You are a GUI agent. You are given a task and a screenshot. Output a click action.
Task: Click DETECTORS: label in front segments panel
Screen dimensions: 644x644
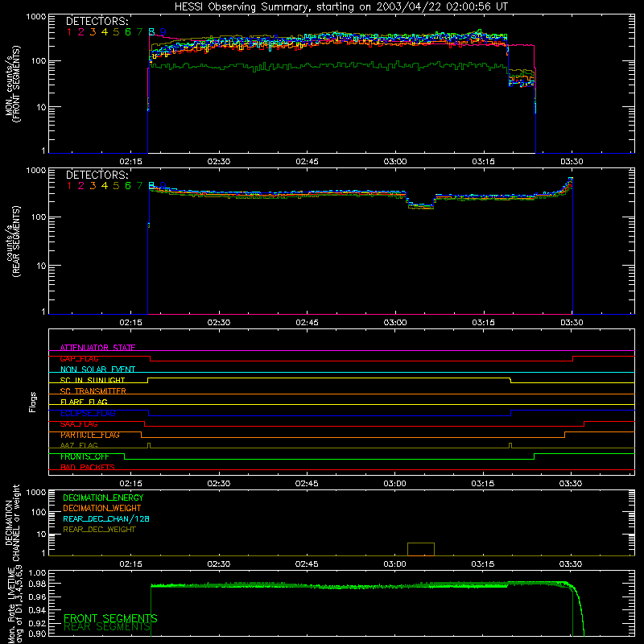(x=97, y=22)
